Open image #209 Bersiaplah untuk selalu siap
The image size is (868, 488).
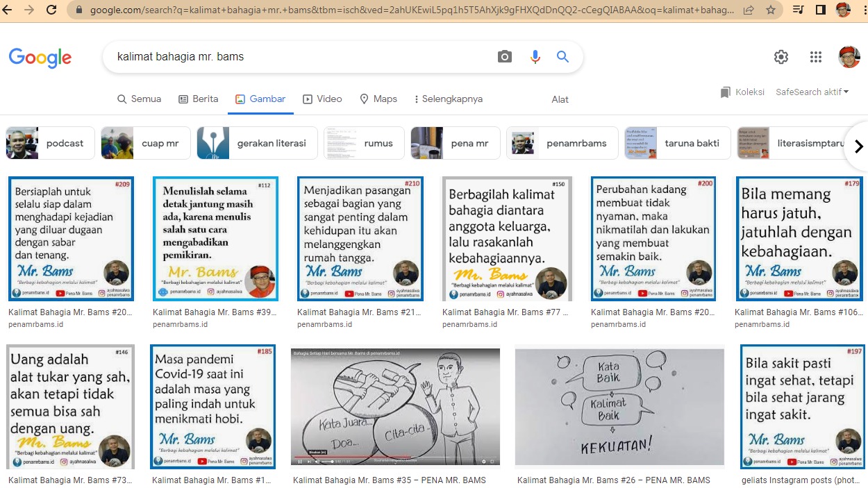point(71,239)
